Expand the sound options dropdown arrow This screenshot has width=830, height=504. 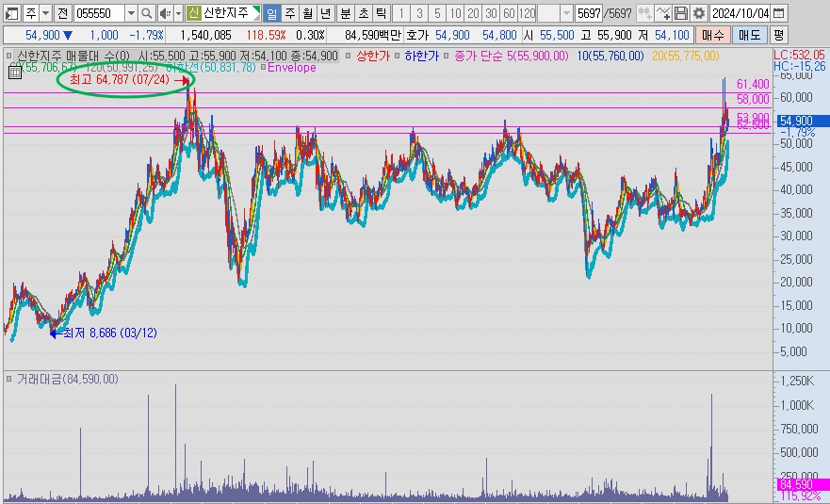(178, 13)
